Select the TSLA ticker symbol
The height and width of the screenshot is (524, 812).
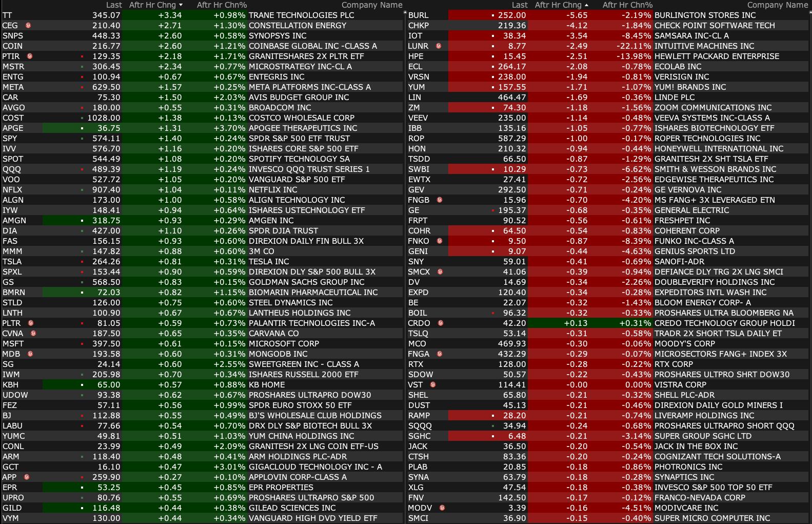click(12, 261)
